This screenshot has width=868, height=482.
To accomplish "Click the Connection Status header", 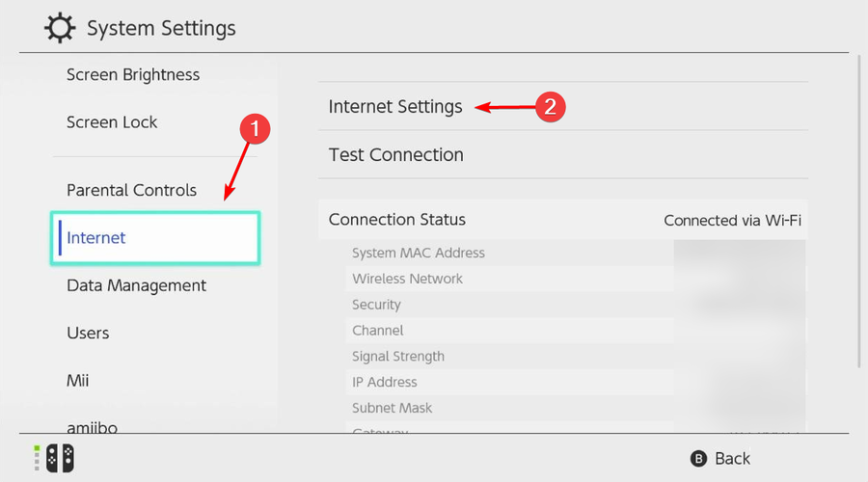I will click(x=397, y=220).
